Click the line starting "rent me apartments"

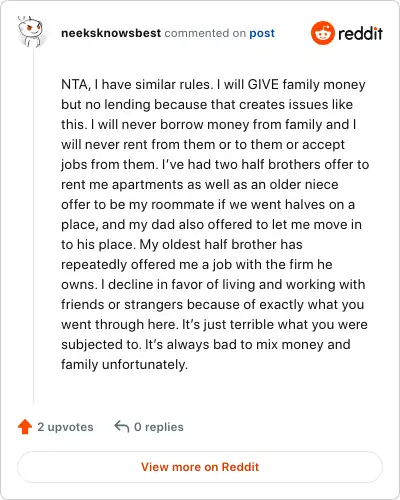coord(200,184)
